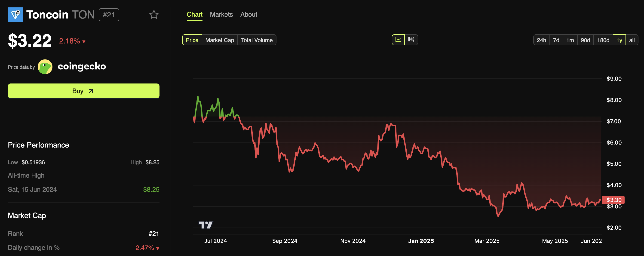644x256 pixels.
Task: Set chart range to 24h
Action: click(541, 40)
